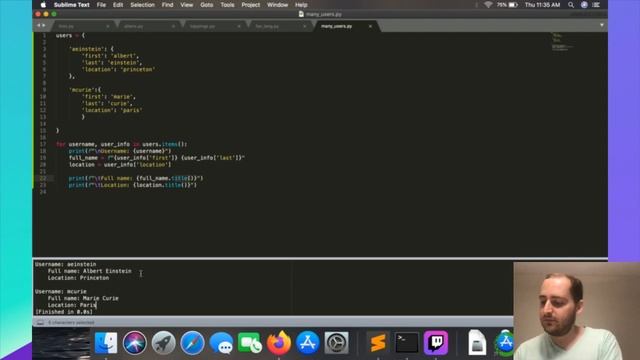Open the App Store dock icon next to Firefox
This screenshot has height=360, width=640.
(x=308, y=342)
